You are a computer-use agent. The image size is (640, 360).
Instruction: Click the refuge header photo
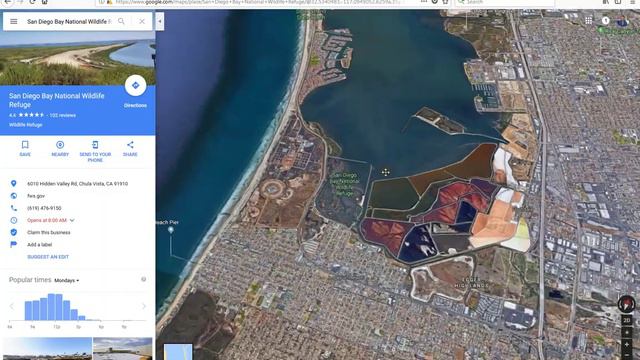point(78,58)
